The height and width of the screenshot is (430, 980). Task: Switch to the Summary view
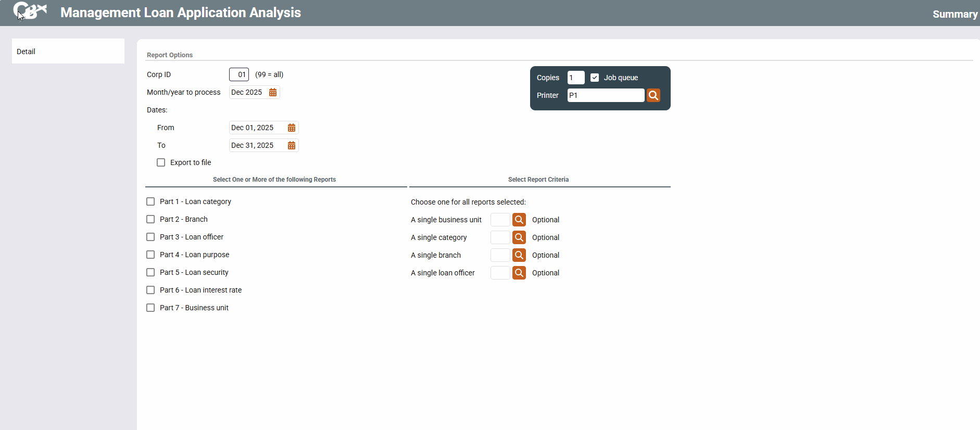click(x=954, y=14)
